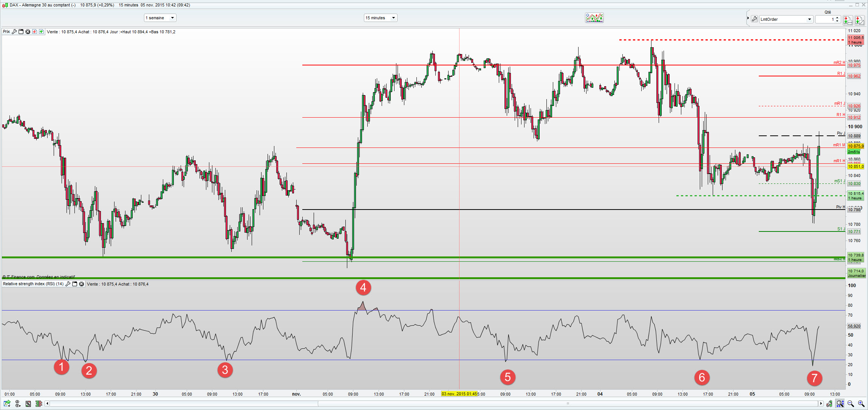The width and height of the screenshot is (868, 410).
Task: Click the order ticket button beside quantity
Action: (848, 20)
